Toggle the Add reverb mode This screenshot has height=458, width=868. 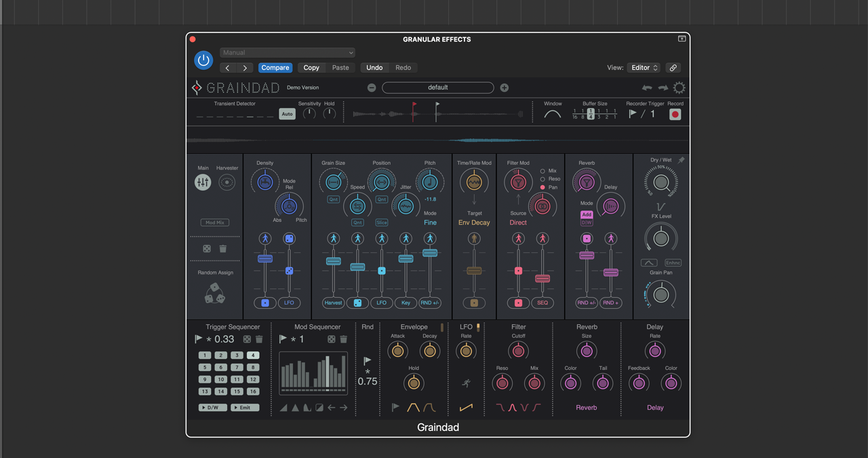tap(587, 214)
